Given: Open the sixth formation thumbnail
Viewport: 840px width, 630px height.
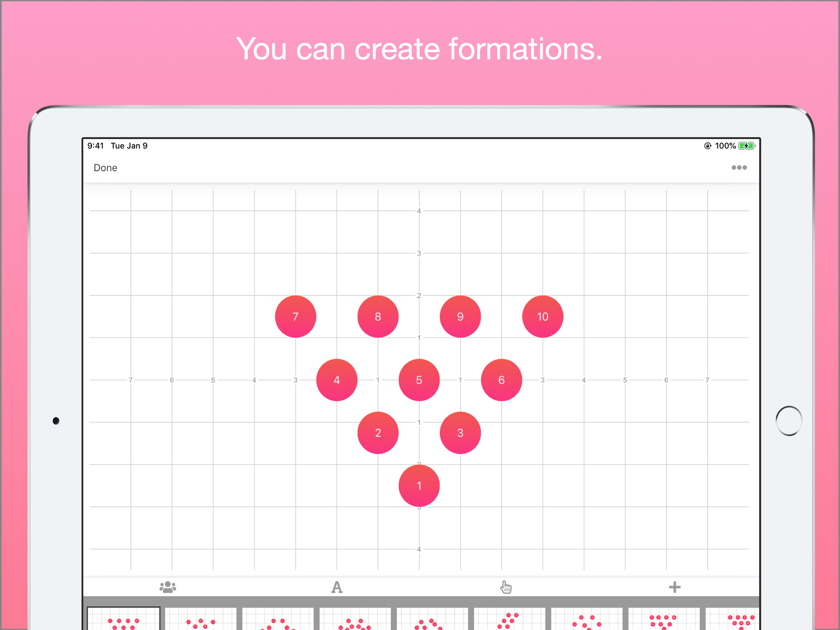Looking at the screenshot, I should coord(509,619).
